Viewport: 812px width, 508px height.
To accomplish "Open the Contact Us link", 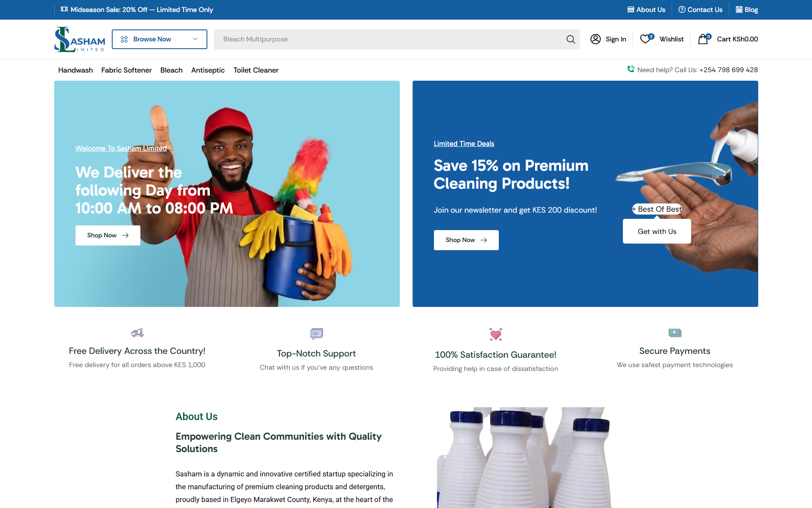I will [701, 9].
